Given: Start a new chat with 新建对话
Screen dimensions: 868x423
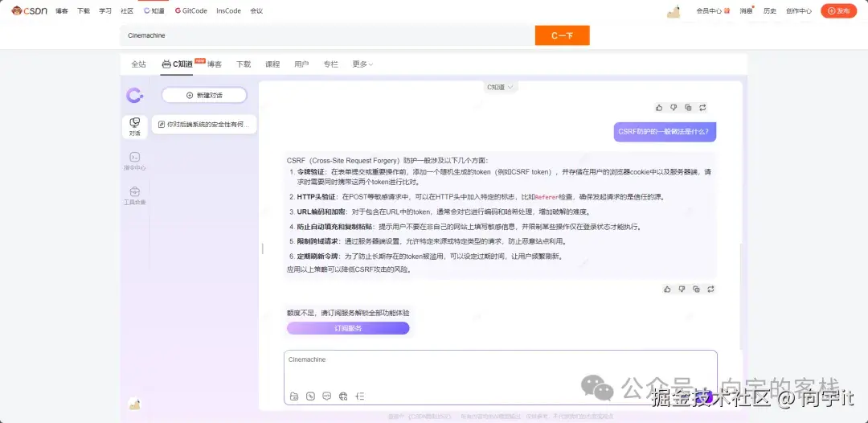Looking at the screenshot, I should coord(204,95).
